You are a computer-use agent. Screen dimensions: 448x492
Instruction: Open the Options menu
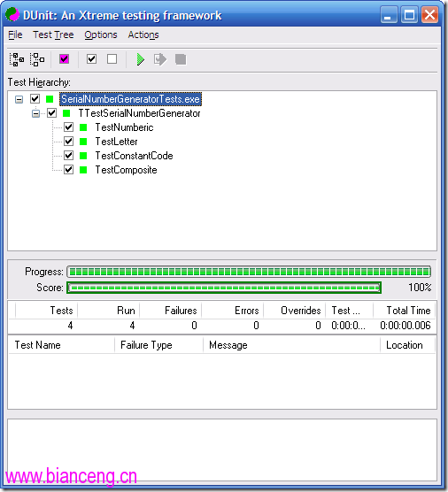coord(101,35)
